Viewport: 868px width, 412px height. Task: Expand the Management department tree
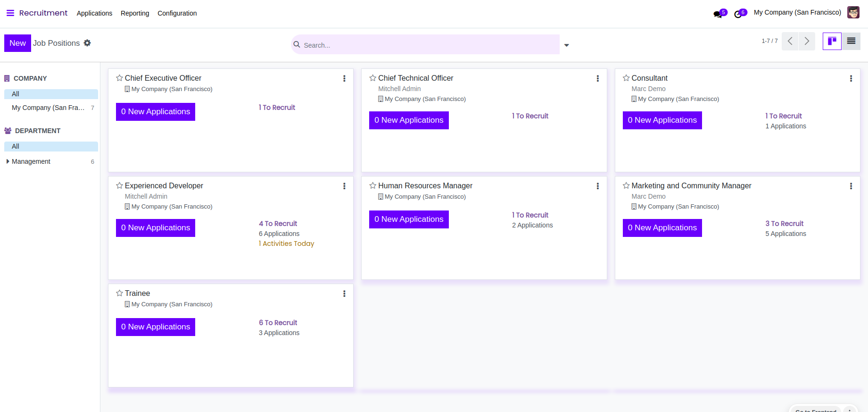8,161
